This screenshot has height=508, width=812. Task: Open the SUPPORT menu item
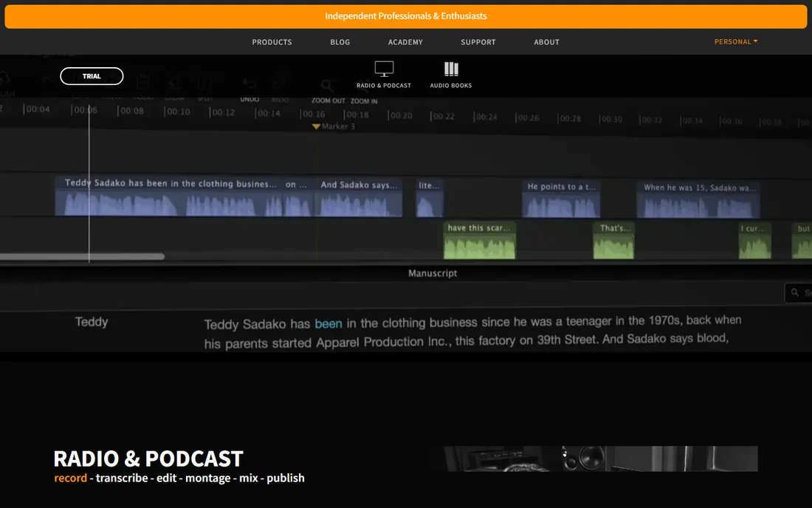[478, 42]
